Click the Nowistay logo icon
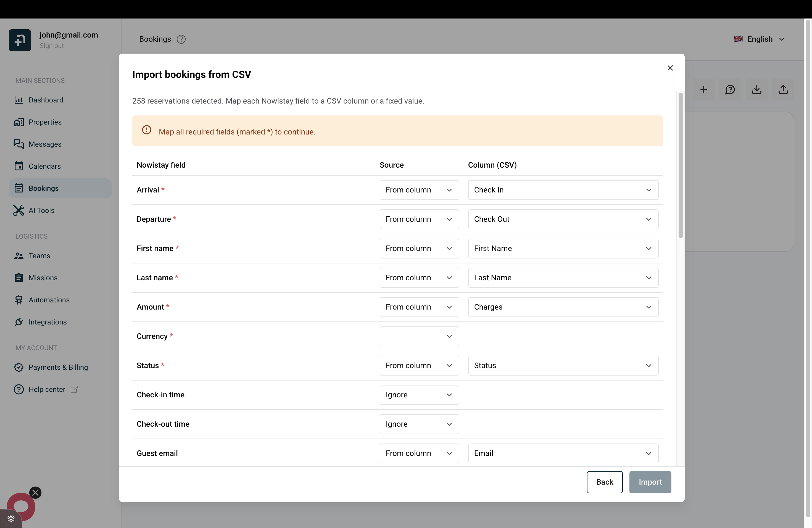The height and width of the screenshot is (528, 812). [x=20, y=40]
